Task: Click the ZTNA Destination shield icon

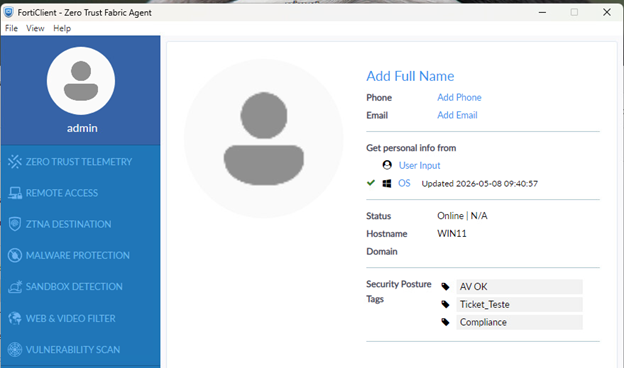Action: [x=15, y=224]
